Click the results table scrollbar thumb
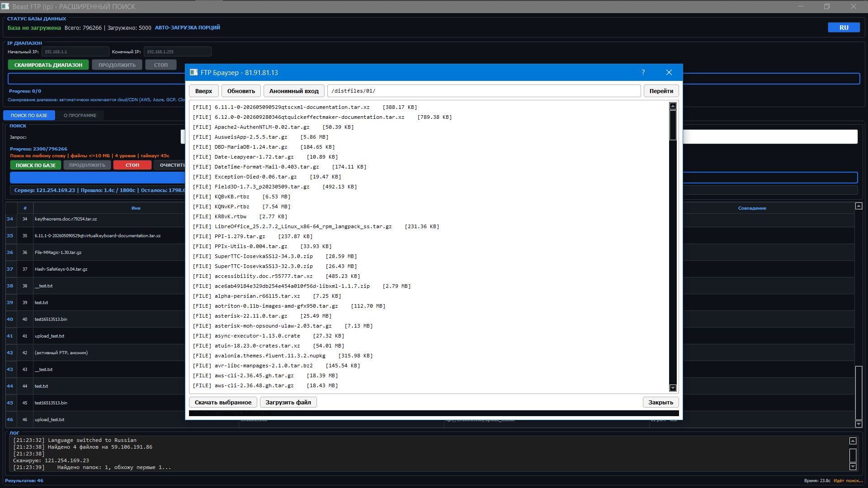Image resolution: width=868 pixels, height=488 pixels. click(859, 392)
